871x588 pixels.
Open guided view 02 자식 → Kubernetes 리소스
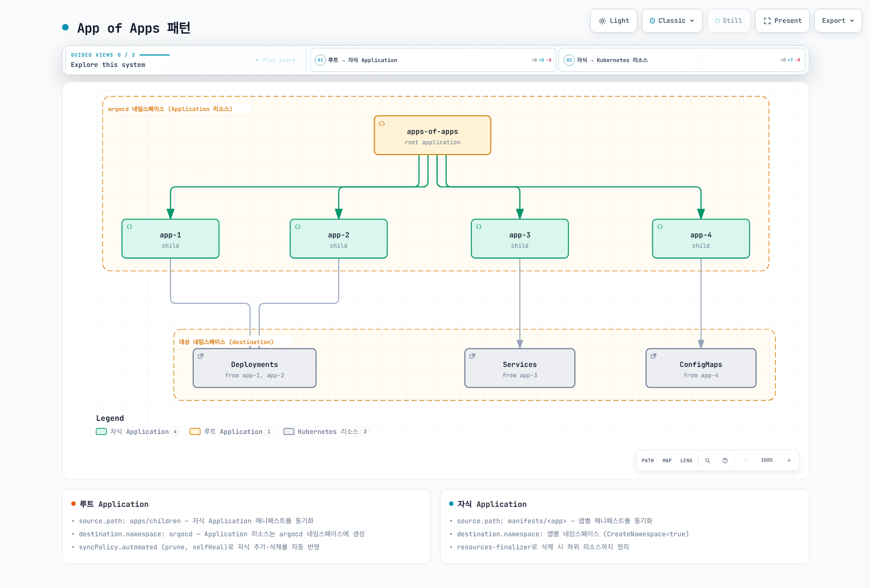pyautogui.click(x=682, y=60)
